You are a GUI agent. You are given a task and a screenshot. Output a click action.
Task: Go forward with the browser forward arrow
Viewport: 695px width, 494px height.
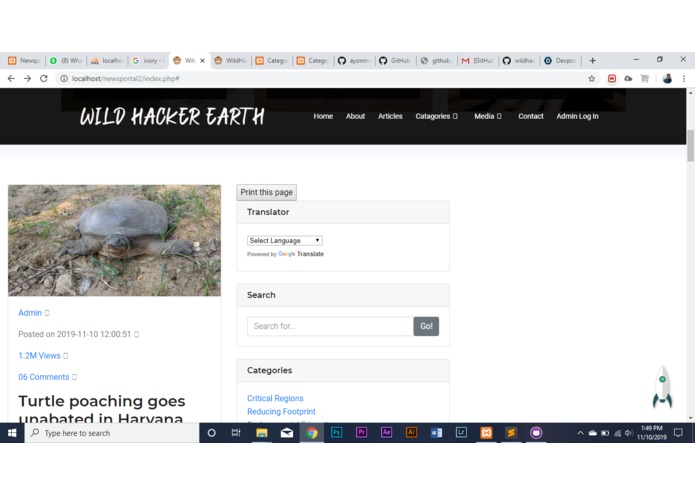click(x=27, y=78)
